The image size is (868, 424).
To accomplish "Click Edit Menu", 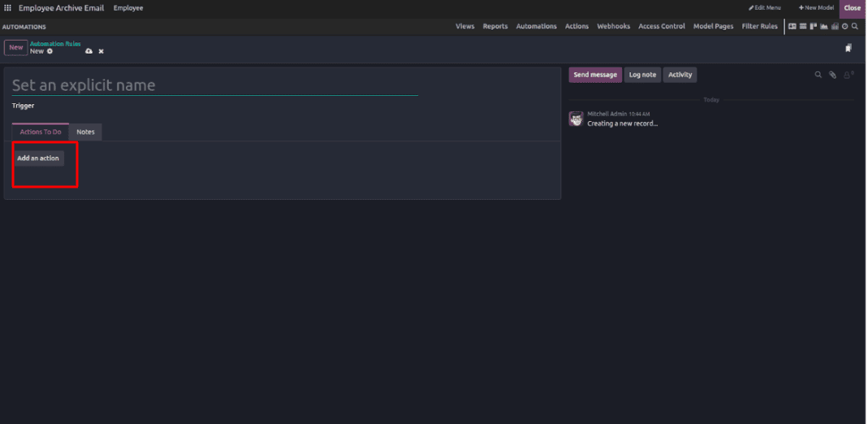I will (x=765, y=8).
